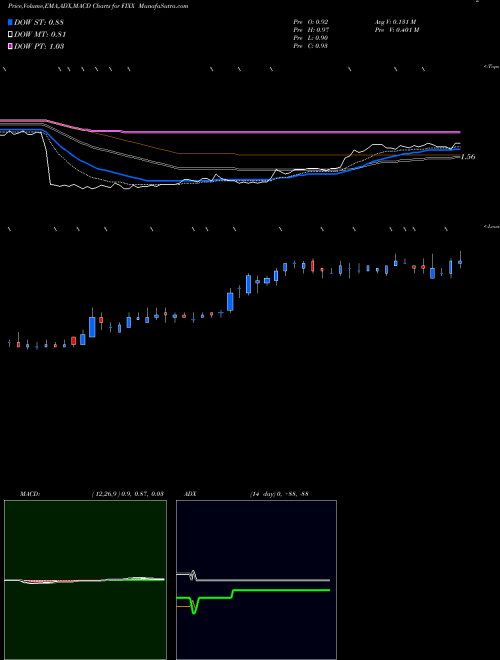The image size is (500, 660).
Task: Click the last candlestick on the price chart
Action: (460, 261)
